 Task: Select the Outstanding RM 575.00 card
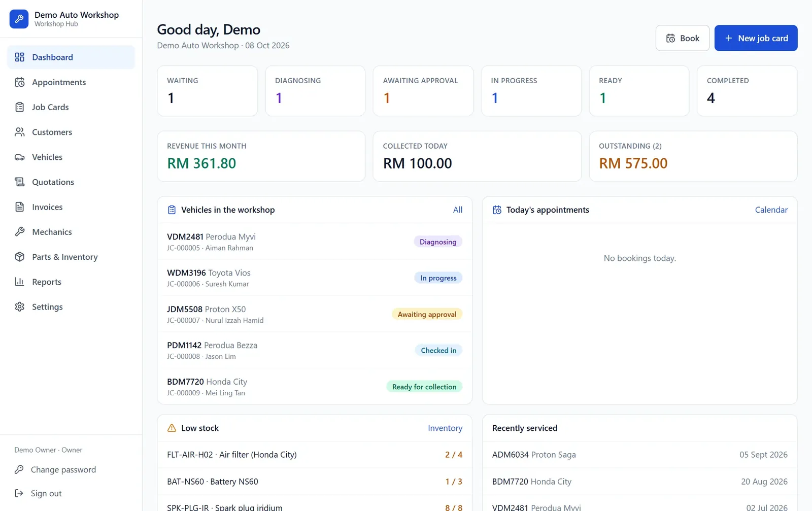click(x=693, y=156)
